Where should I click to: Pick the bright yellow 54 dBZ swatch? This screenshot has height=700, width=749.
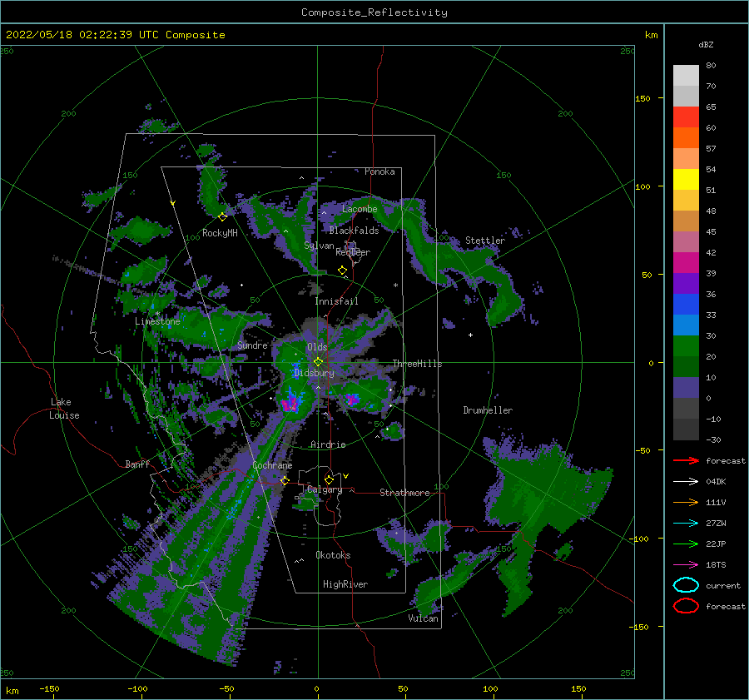pyautogui.click(x=686, y=179)
